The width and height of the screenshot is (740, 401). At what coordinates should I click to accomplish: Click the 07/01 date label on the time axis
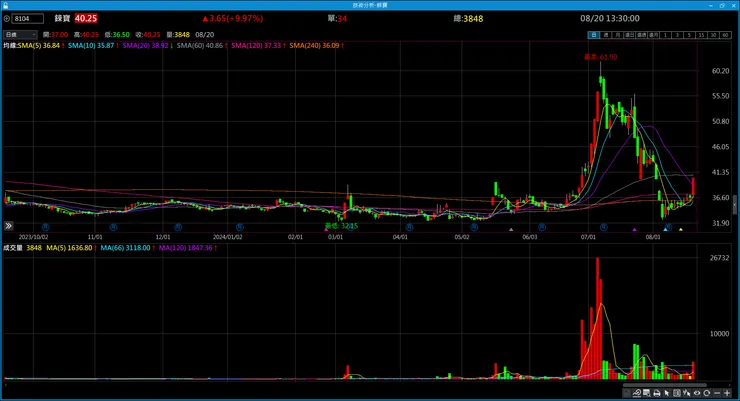(588, 237)
